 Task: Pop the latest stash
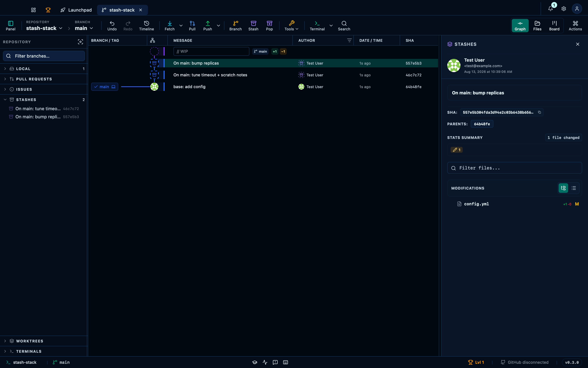pyautogui.click(x=269, y=26)
